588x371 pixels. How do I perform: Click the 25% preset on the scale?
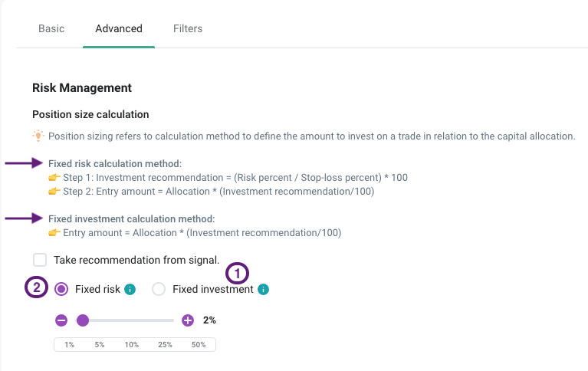tap(165, 345)
